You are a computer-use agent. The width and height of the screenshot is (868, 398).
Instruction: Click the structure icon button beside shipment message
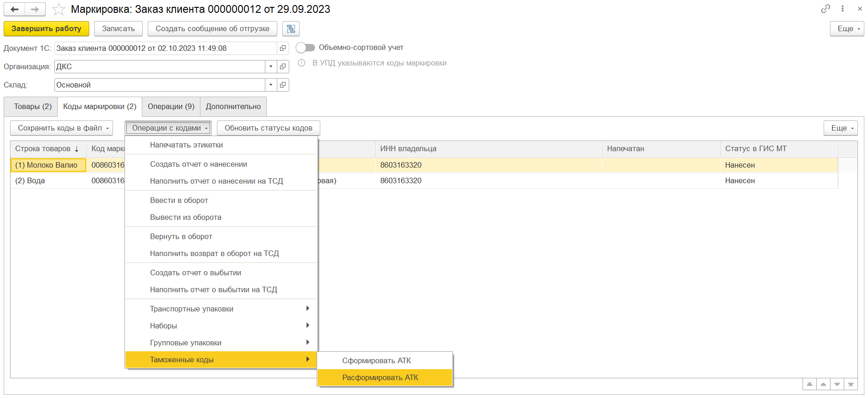[291, 29]
